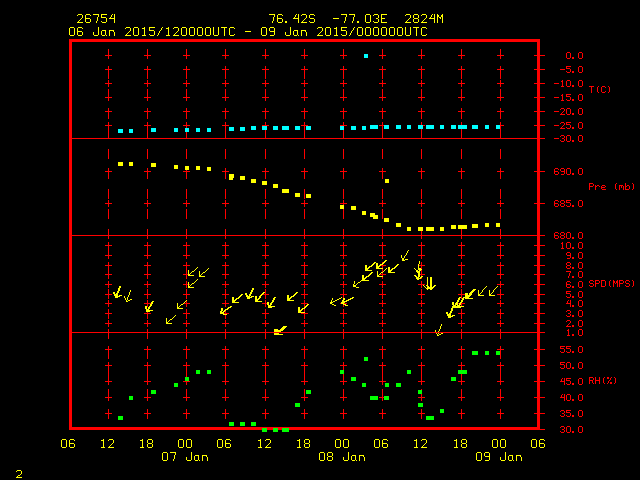Click the 0.0 temperature tick label
640x480 pixels.
pos(574,56)
